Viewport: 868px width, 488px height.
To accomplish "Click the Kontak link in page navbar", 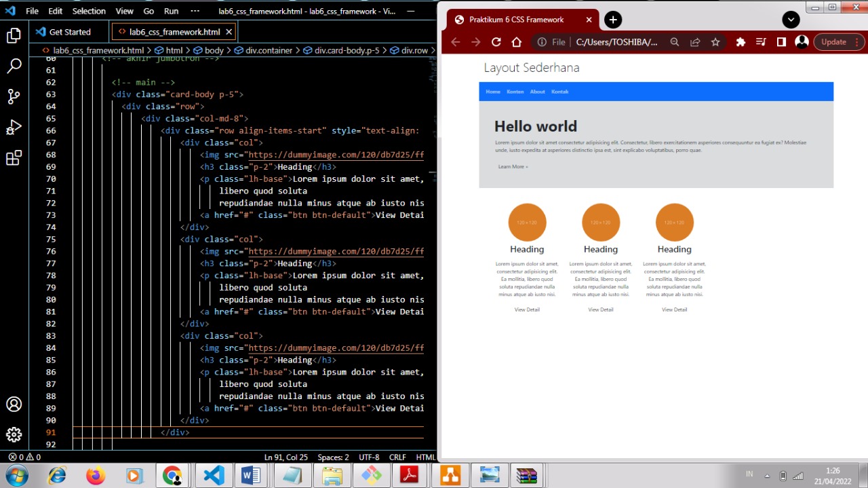I will pos(560,92).
